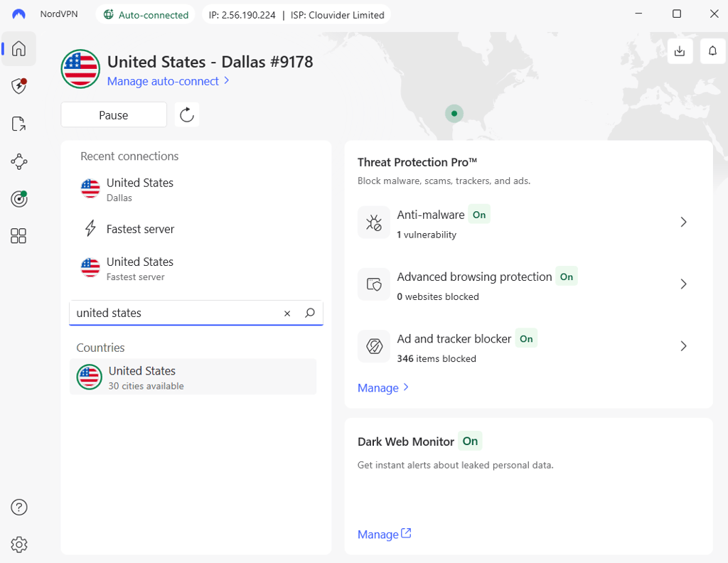This screenshot has width=728, height=563.
Task: Click the Anti-malware bug icon
Action: (x=374, y=222)
